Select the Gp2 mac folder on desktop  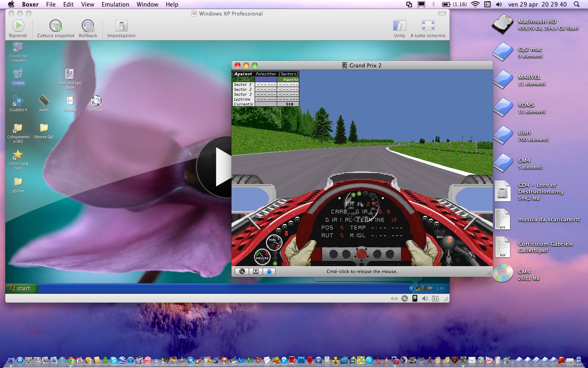pos(503,52)
